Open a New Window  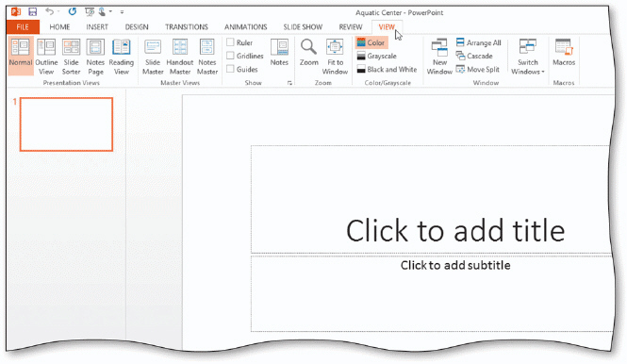pyautogui.click(x=439, y=57)
